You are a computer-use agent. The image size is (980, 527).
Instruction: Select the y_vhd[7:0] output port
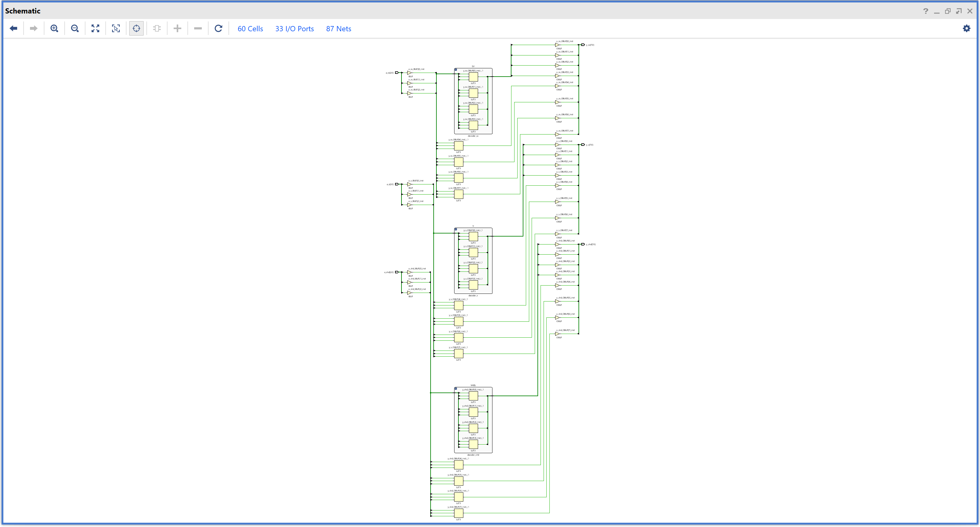point(583,244)
